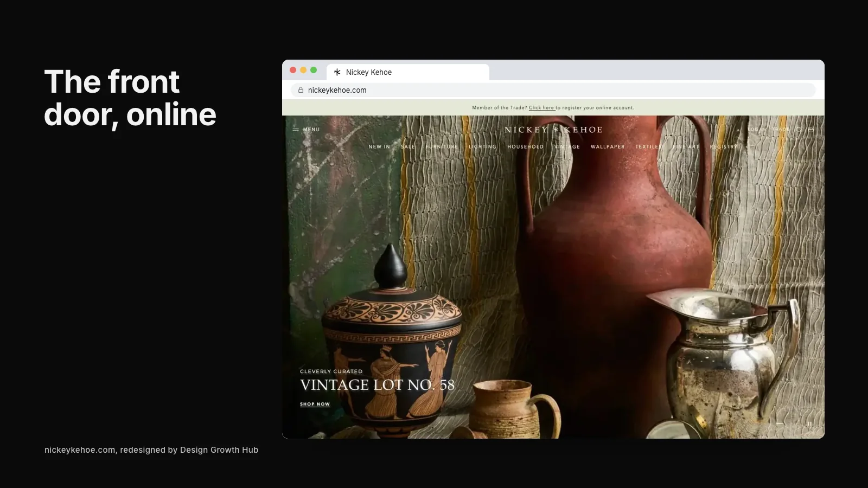Click the SHOP NOW link
The image size is (868, 488).
pyautogui.click(x=315, y=404)
